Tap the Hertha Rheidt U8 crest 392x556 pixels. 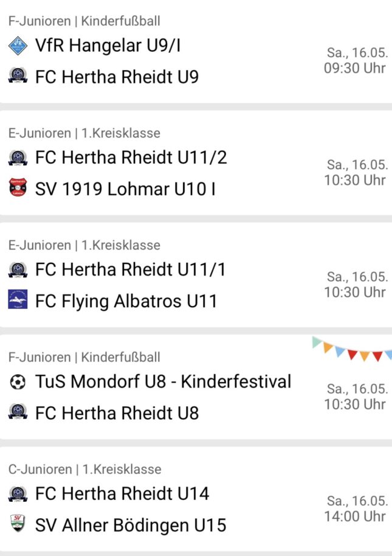click(x=18, y=411)
